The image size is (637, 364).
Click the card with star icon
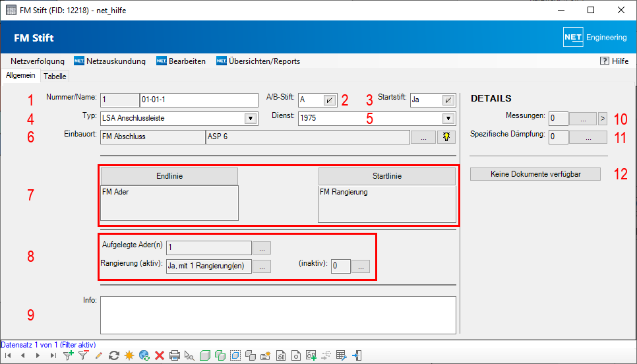tap(266, 355)
